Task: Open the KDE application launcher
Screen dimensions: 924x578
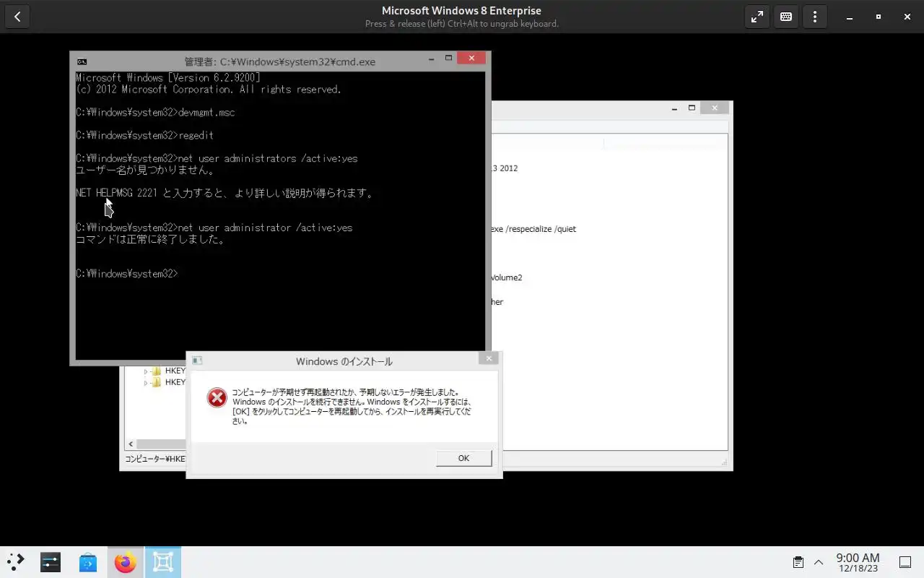Action: coord(16,561)
